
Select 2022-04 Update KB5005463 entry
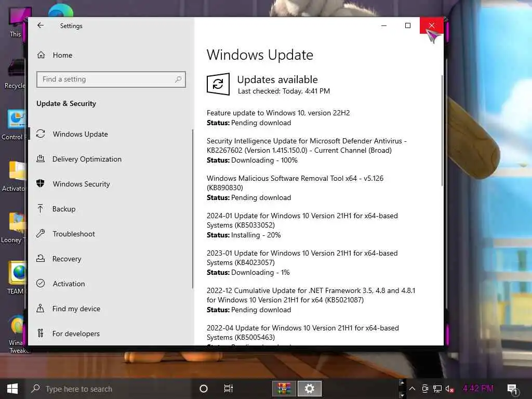(303, 332)
